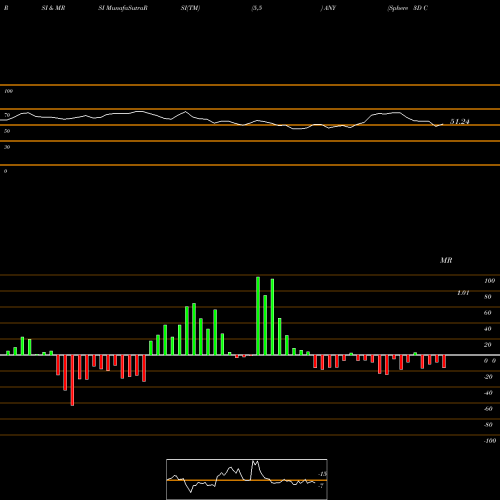Screen dimensions: 500x500
Task: Click the end point of the RSI line
Action: [x=443, y=124]
